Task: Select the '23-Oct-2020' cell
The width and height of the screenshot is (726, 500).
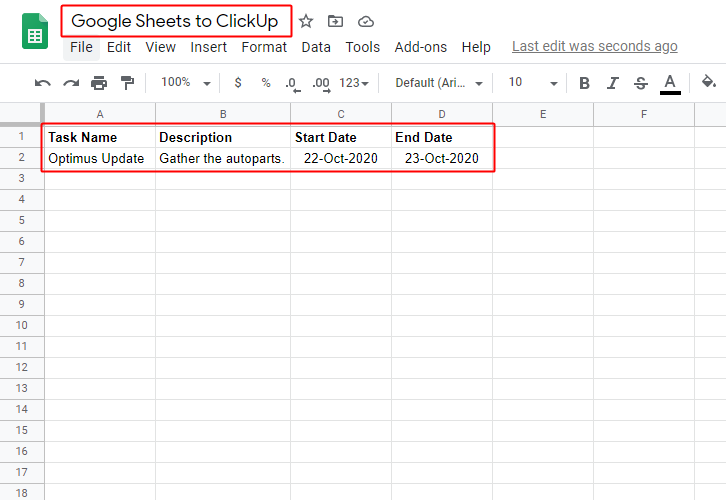Action: point(442,158)
